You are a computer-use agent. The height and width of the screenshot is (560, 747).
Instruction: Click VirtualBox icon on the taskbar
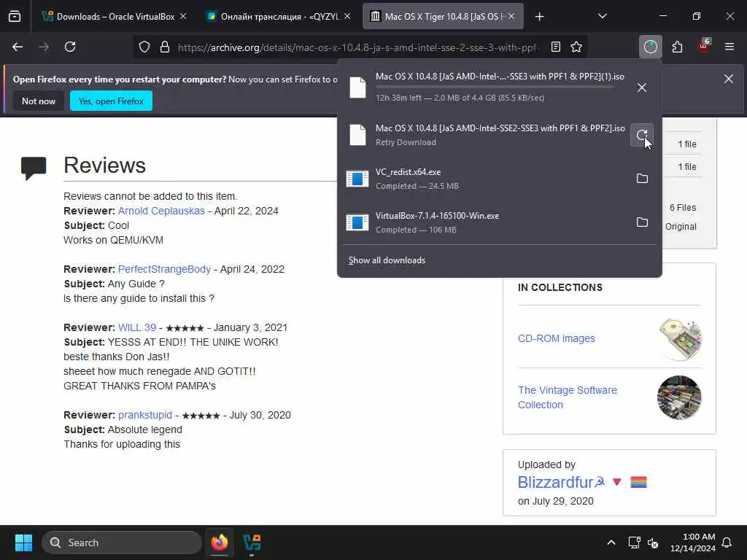click(252, 542)
